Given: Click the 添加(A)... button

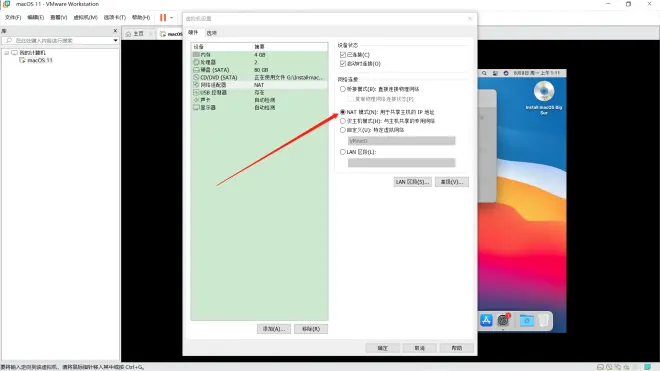Looking at the screenshot, I should (274, 329).
